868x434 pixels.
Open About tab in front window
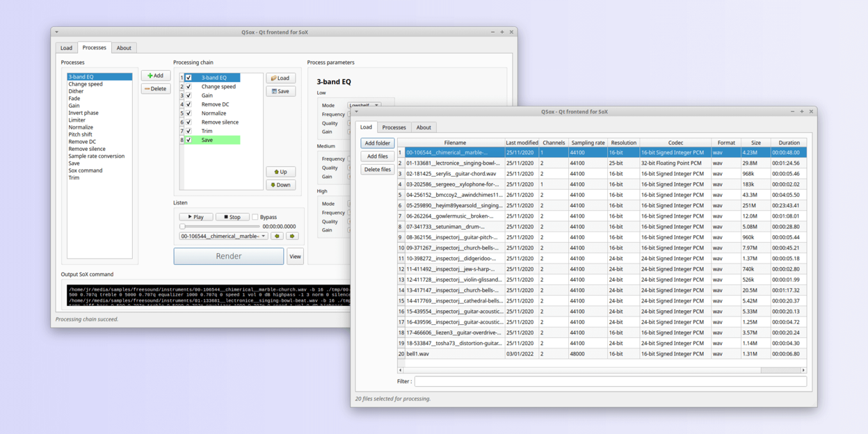click(x=424, y=128)
